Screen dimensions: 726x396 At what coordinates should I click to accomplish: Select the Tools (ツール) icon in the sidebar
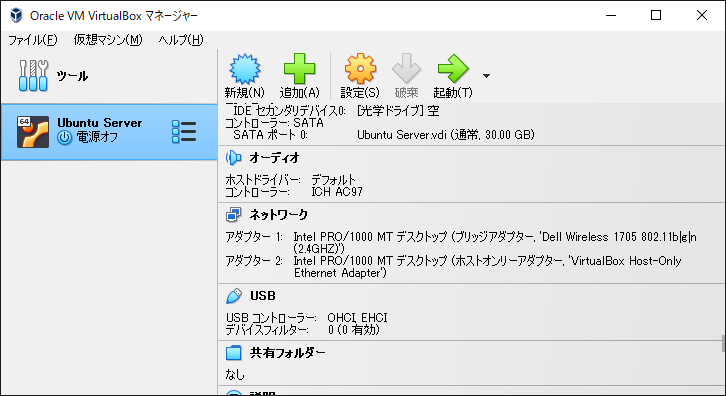tap(33, 75)
